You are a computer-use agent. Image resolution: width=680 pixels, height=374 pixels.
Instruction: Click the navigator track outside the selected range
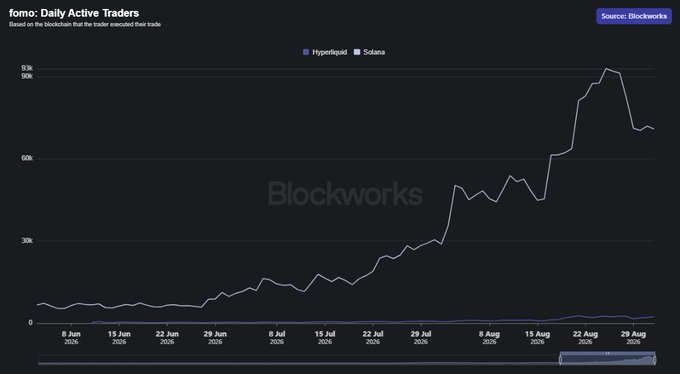click(298, 360)
